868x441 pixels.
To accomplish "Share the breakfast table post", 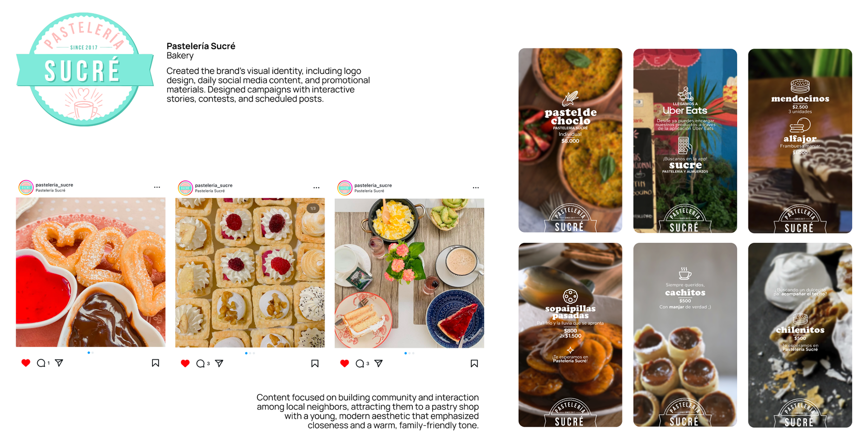I will pos(379,363).
